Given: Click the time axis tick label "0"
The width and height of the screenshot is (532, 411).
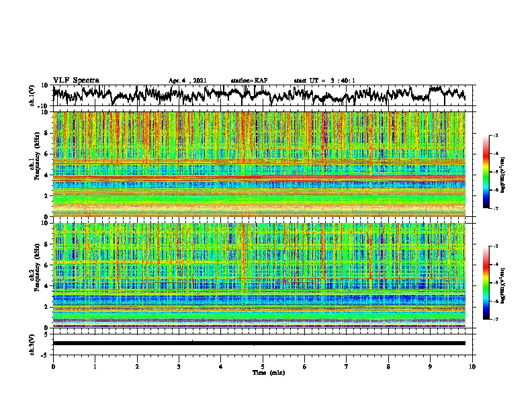Looking at the screenshot, I should point(53,367).
